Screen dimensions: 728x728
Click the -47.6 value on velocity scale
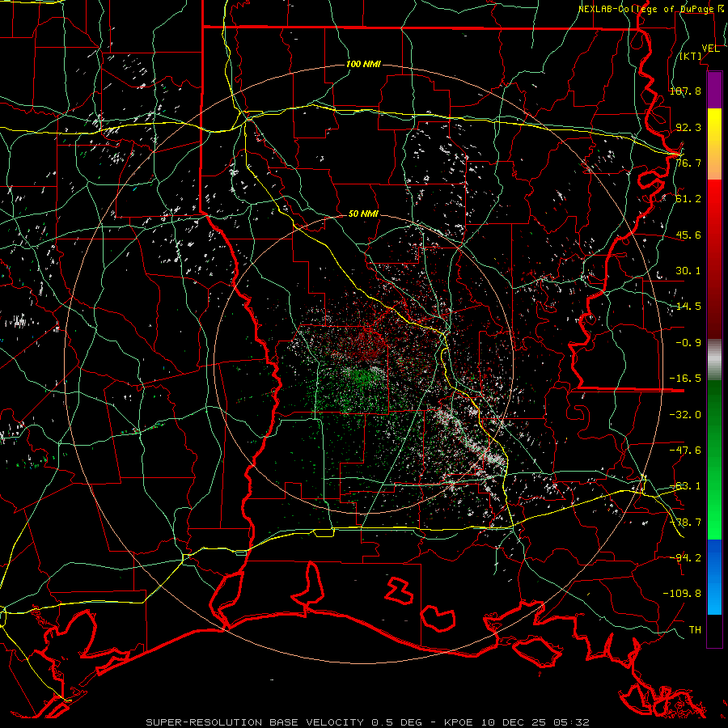(x=685, y=451)
